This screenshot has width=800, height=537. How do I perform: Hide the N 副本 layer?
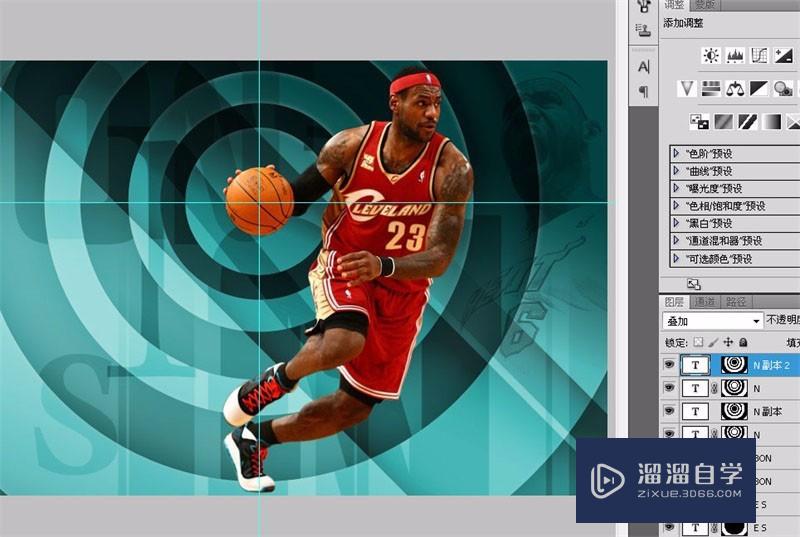coord(669,411)
